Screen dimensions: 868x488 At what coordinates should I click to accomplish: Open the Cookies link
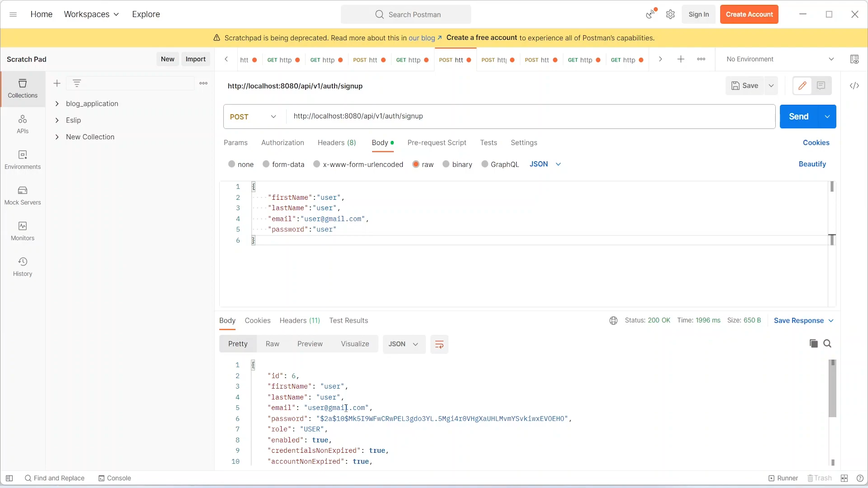816,142
